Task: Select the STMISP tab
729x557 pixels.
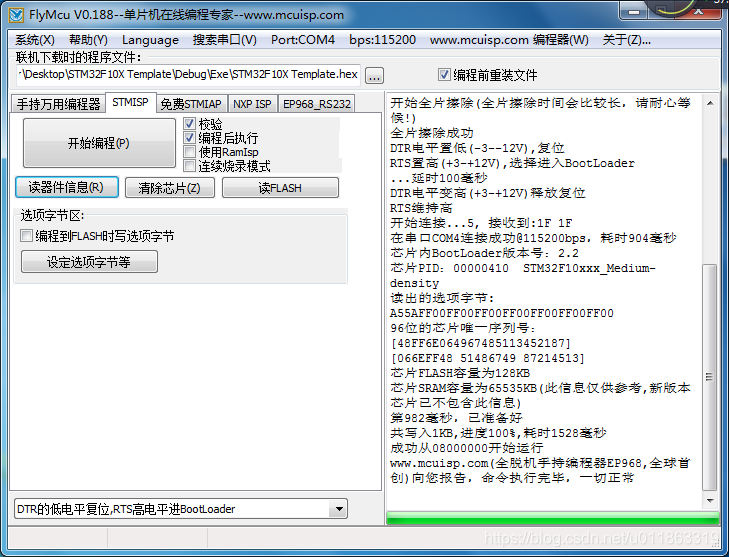Action: coord(130,102)
